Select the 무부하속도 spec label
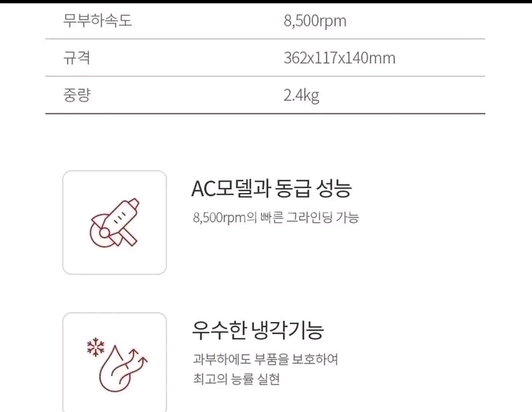Viewport: 532px width, 412px height. pyautogui.click(x=97, y=21)
